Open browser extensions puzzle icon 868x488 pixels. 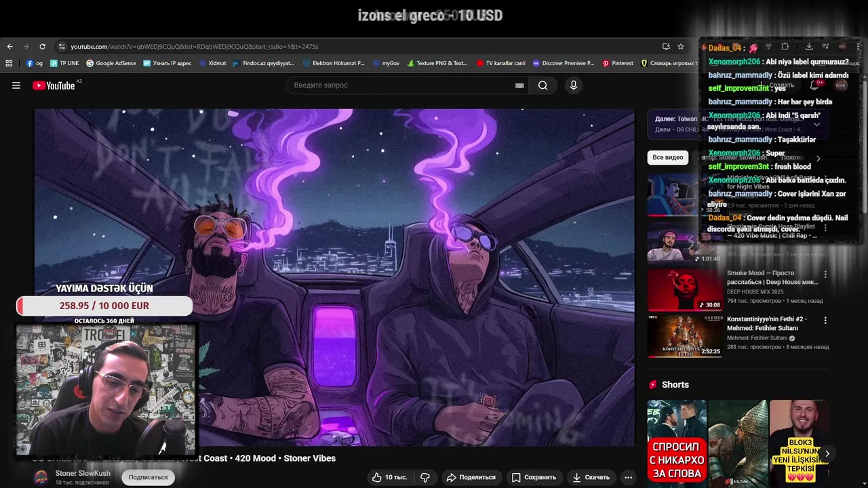point(785,46)
